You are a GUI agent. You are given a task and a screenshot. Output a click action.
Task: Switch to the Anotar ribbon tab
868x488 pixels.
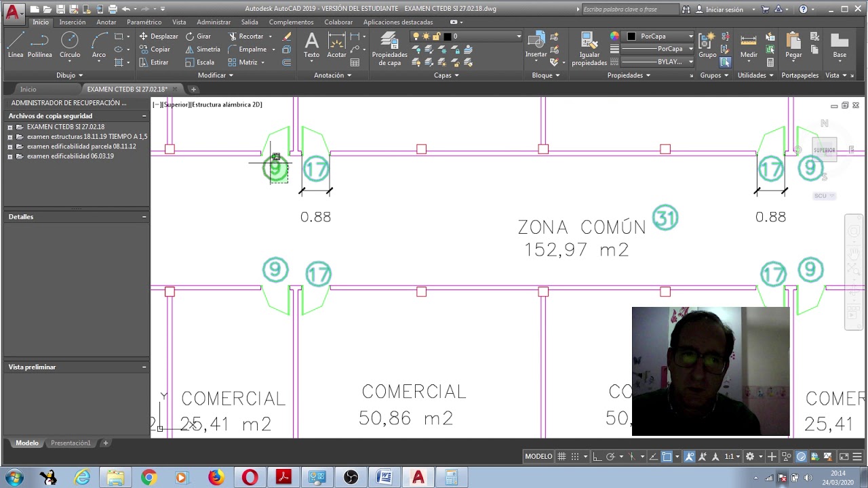pos(106,22)
